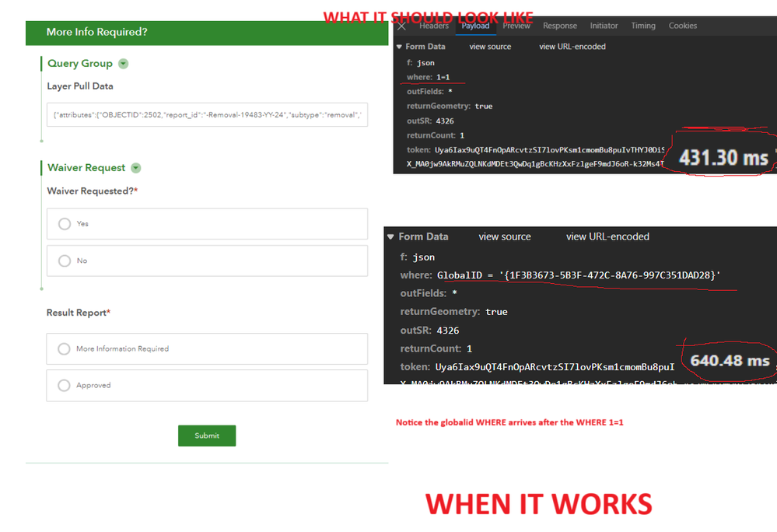Switch to the Timing tab

coord(643,26)
